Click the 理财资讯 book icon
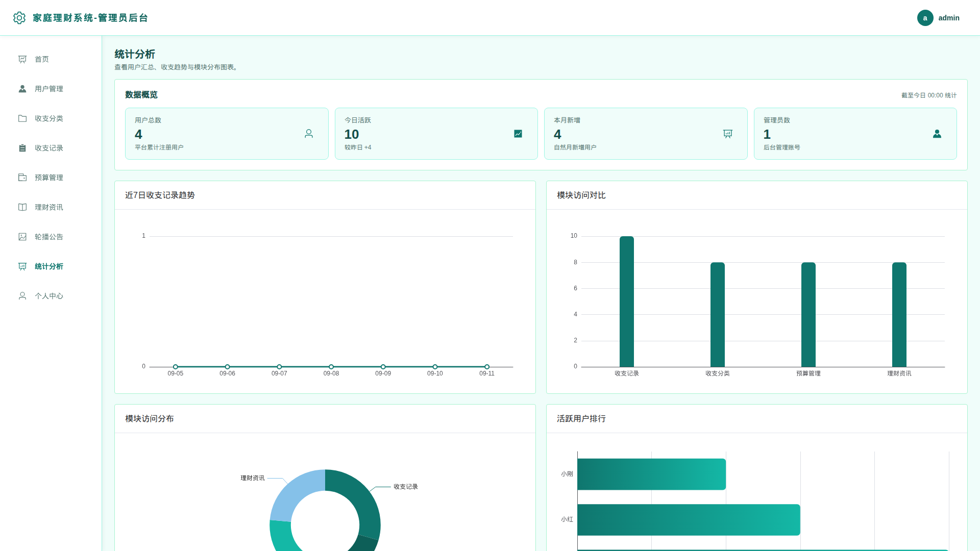The width and height of the screenshot is (980, 551). pos(22,207)
